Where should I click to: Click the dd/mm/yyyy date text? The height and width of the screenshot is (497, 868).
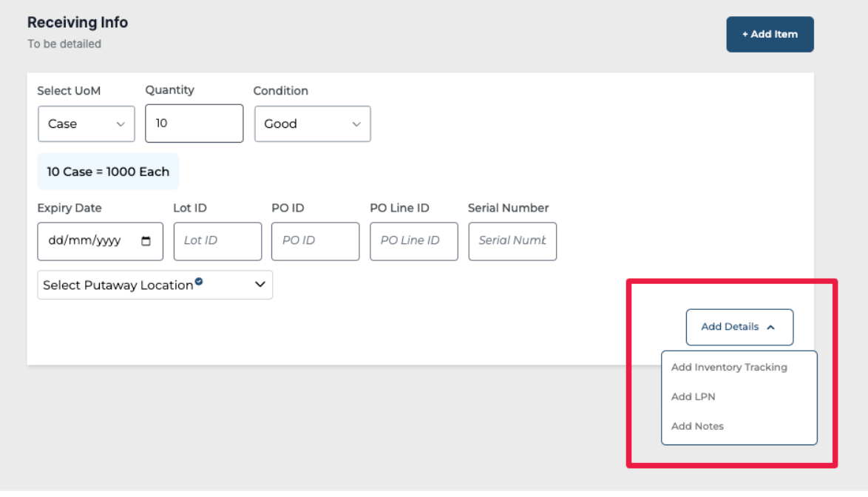click(84, 241)
